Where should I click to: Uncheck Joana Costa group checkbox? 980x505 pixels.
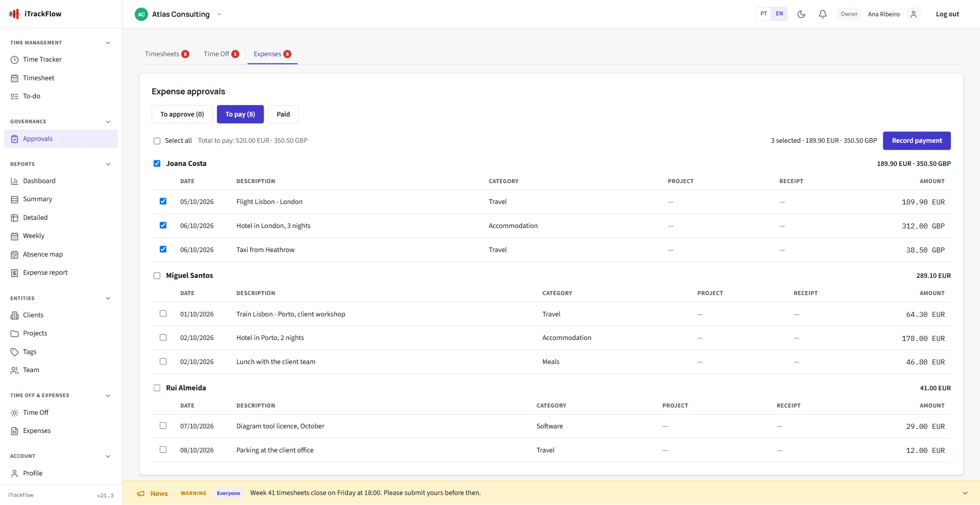pos(157,164)
